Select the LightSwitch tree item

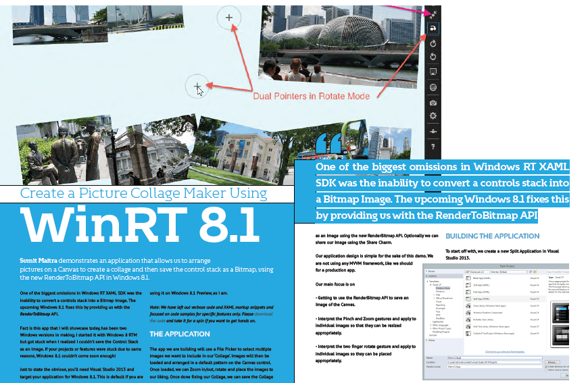438,322
